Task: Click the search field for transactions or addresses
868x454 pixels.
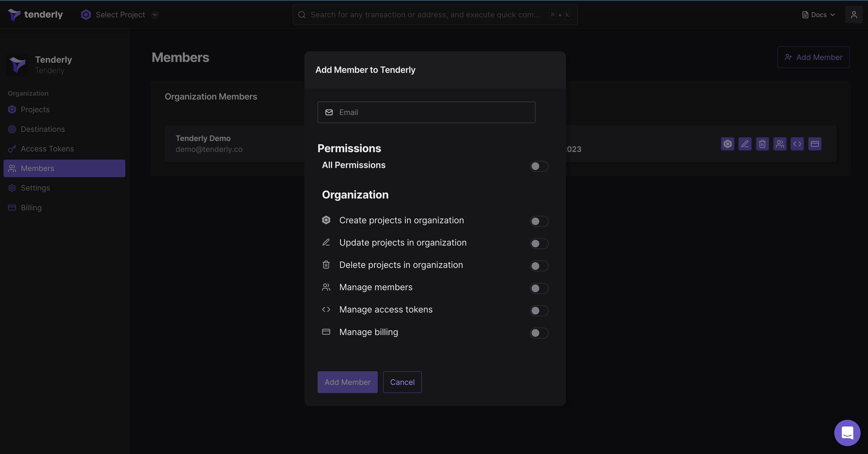Action: (435, 14)
